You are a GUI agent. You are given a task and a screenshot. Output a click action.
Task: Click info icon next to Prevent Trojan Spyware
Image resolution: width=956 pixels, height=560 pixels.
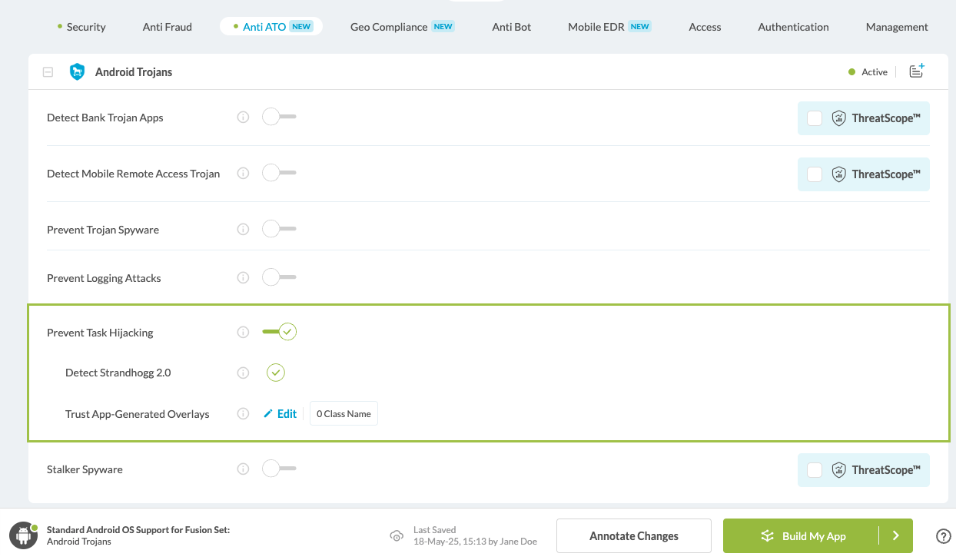coord(243,230)
